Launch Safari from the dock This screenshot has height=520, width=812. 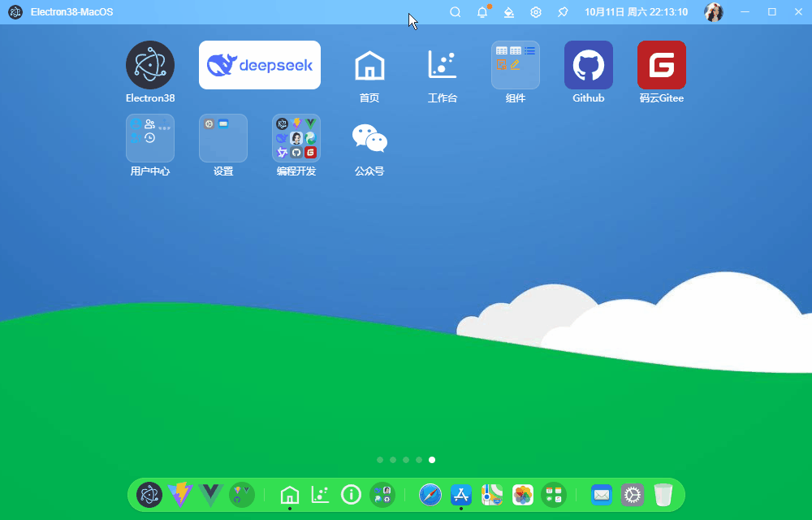click(x=430, y=495)
